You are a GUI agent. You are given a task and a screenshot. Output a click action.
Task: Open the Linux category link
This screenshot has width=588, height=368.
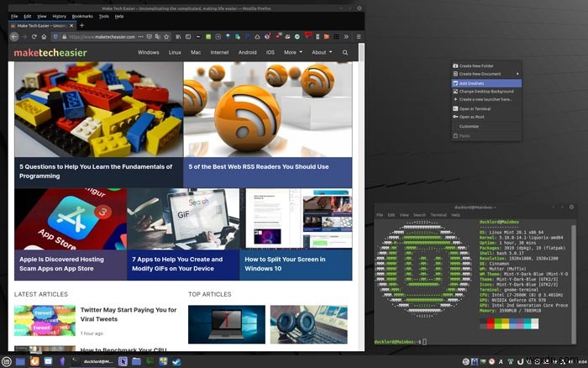pos(175,53)
